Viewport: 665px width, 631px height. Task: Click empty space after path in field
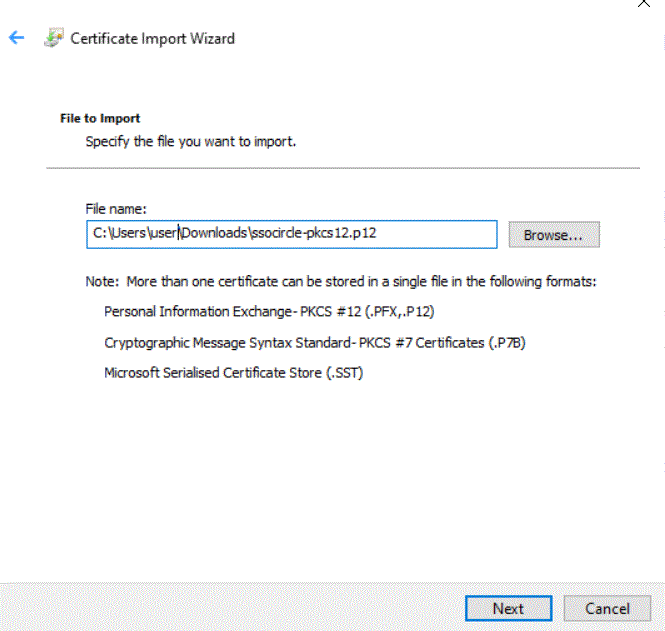437,234
